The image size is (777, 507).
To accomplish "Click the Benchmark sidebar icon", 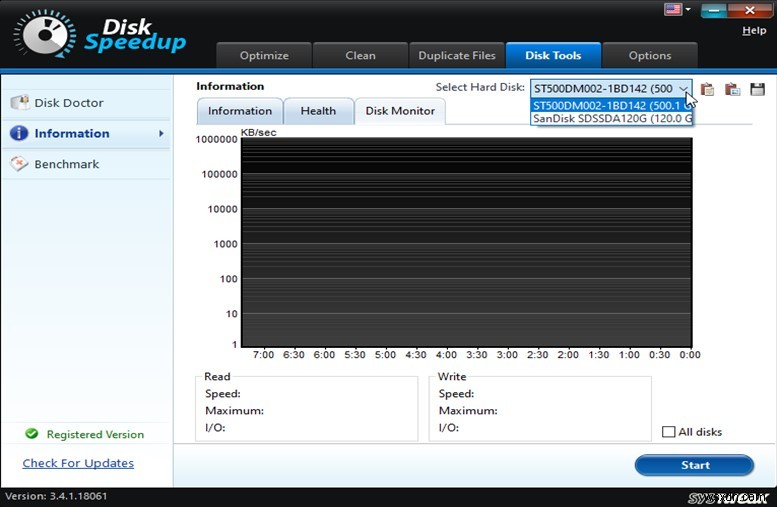I will (19, 164).
